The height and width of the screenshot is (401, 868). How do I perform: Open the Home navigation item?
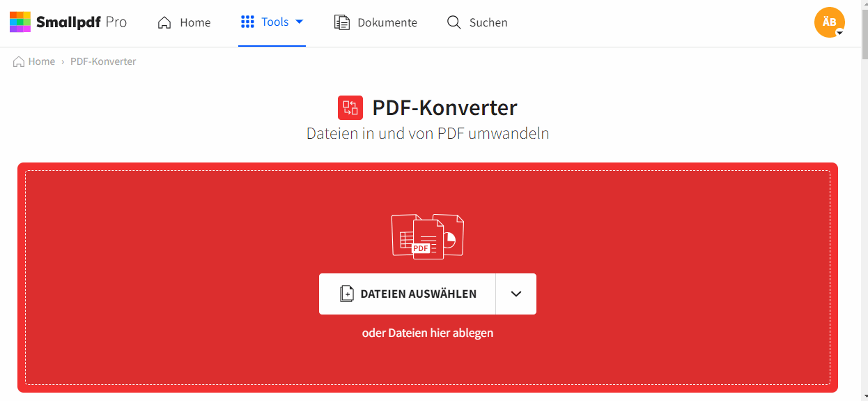click(x=184, y=22)
